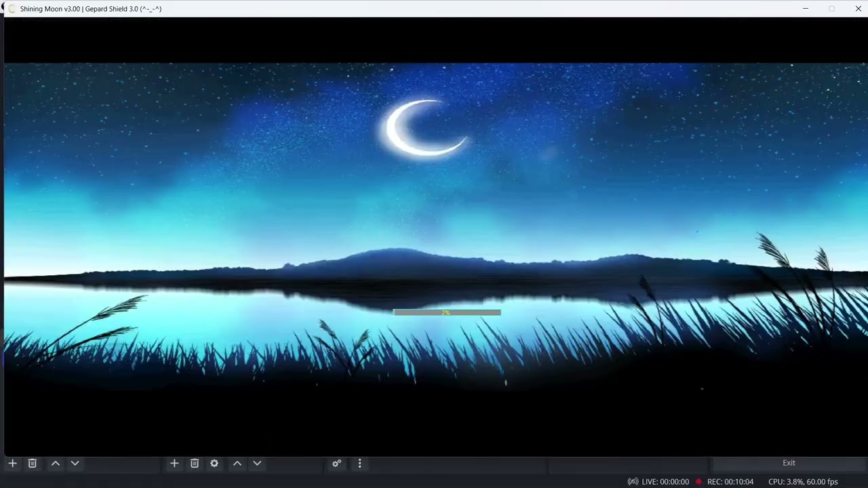Click the Exit button
The width and height of the screenshot is (868, 488).
click(x=789, y=463)
